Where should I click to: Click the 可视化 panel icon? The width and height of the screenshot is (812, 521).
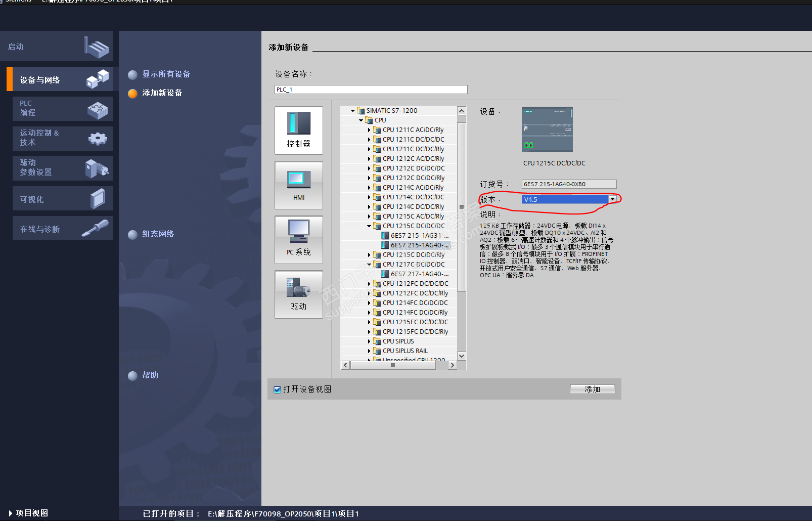(x=98, y=198)
